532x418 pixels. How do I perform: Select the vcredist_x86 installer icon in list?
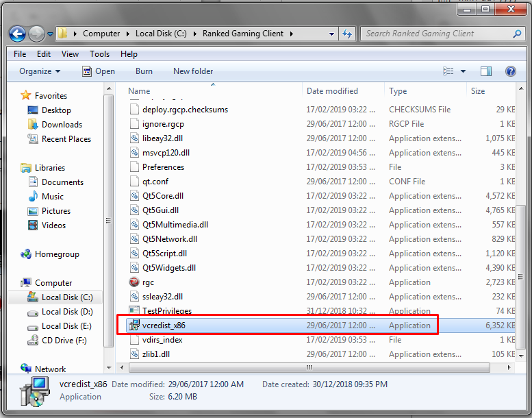(x=134, y=325)
